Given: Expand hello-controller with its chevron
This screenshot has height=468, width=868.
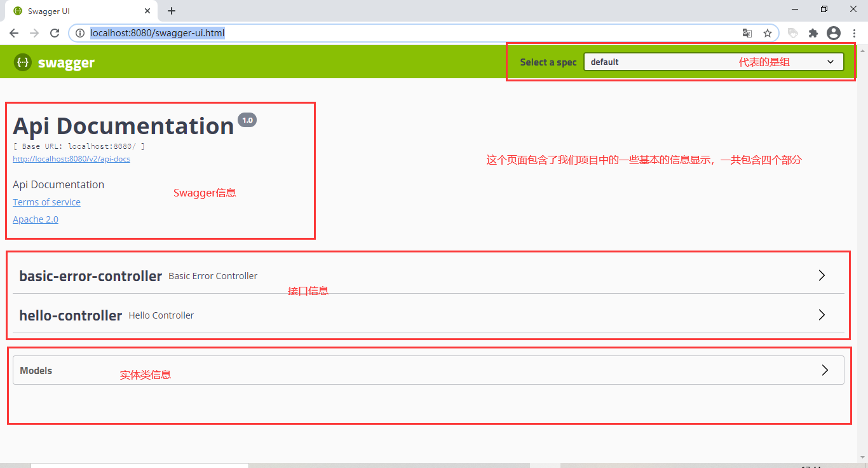Looking at the screenshot, I should pyautogui.click(x=822, y=315).
